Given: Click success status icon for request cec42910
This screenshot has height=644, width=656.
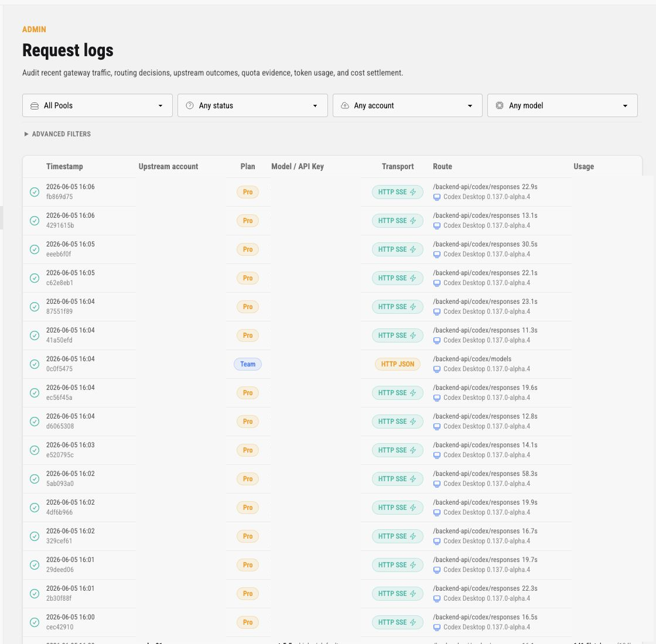Looking at the screenshot, I should tap(35, 622).
